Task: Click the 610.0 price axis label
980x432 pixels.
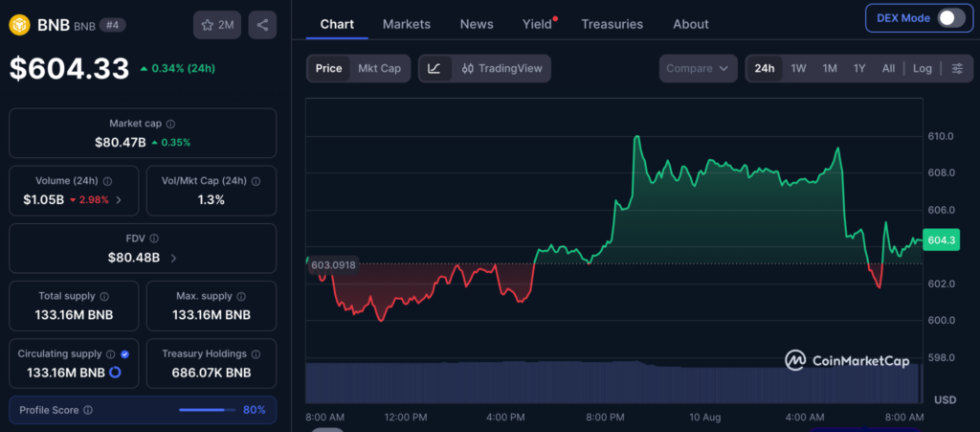Action: 942,136
